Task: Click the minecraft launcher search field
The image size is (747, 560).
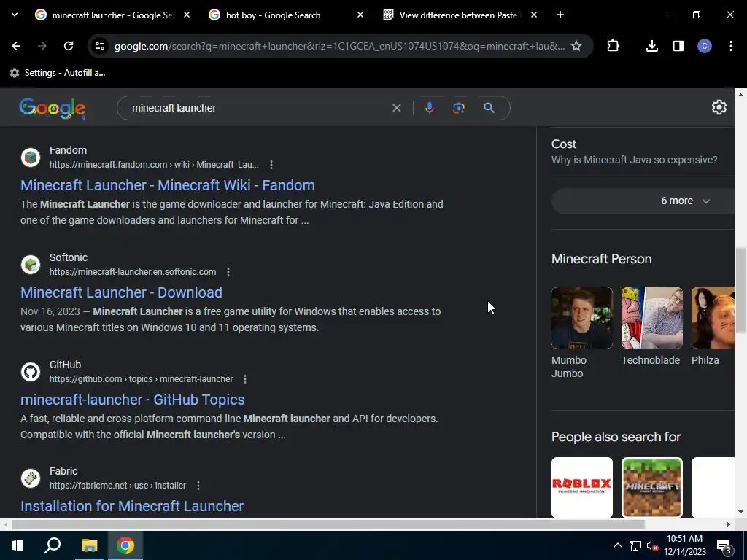Action: point(258,108)
